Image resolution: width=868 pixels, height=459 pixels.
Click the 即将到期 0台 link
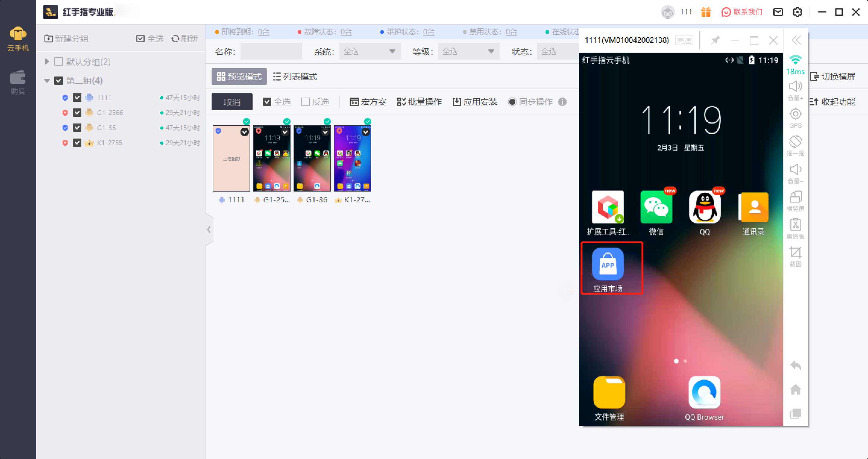tap(264, 32)
